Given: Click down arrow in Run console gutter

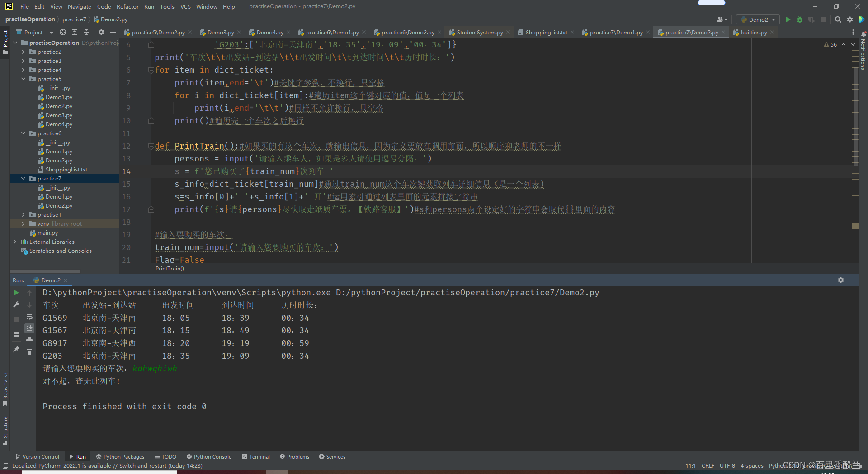Looking at the screenshot, I should pos(29,305).
